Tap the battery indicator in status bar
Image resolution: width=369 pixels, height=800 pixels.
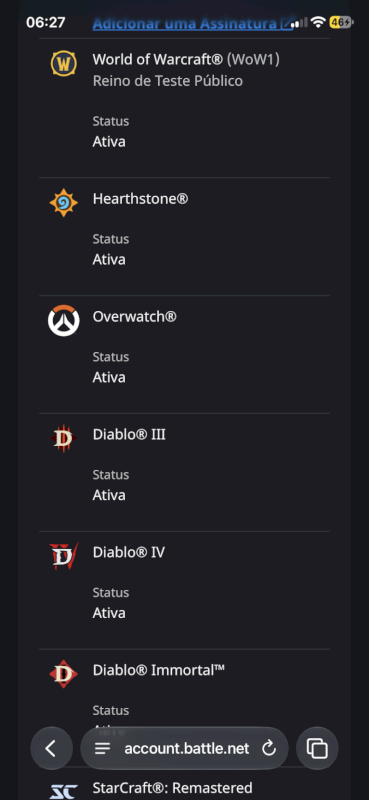(x=341, y=22)
